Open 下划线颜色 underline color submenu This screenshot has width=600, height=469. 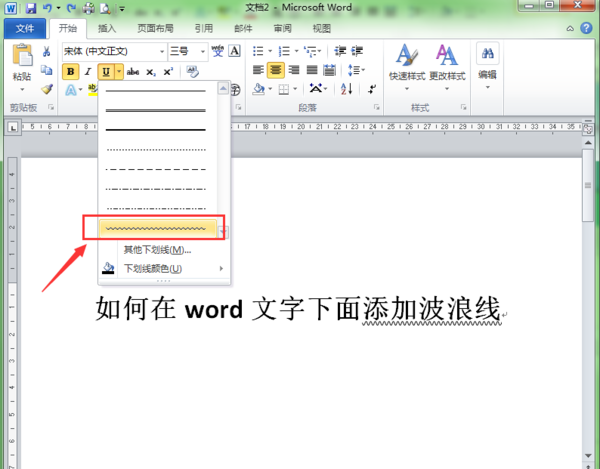coord(164,269)
